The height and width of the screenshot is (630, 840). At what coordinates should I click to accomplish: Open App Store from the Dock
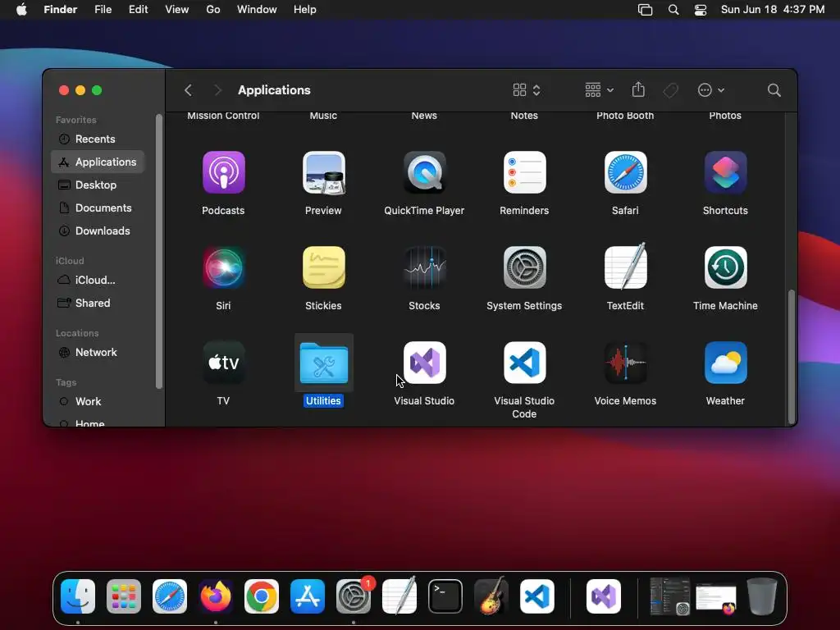(308, 596)
